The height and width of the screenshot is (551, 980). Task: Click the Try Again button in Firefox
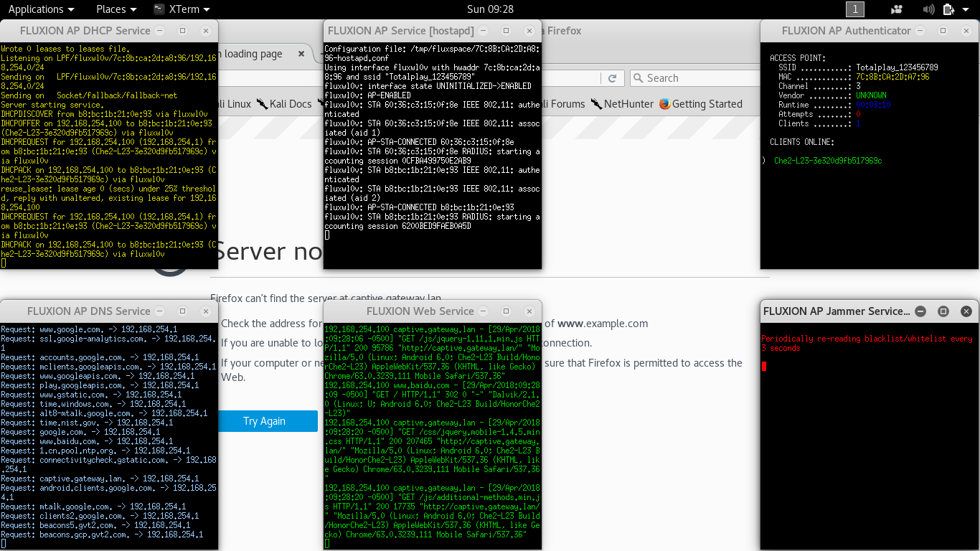click(x=264, y=421)
